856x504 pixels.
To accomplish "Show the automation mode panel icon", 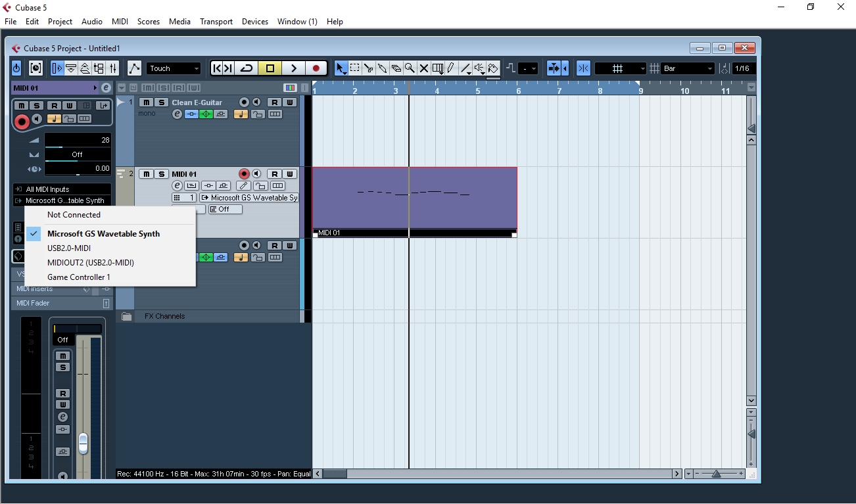I will [x=134, y=68].
